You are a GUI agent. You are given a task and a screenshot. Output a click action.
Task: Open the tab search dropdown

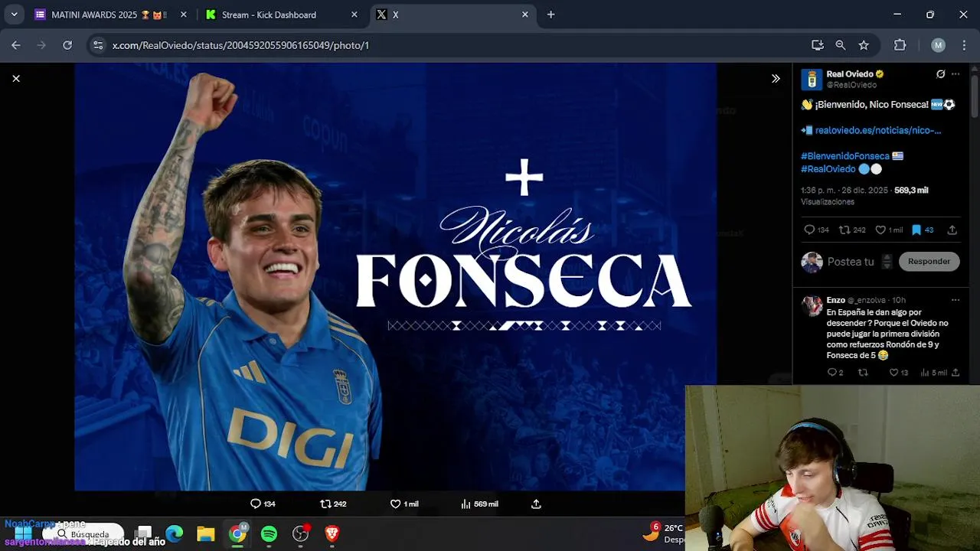click(x=14, y=15)
